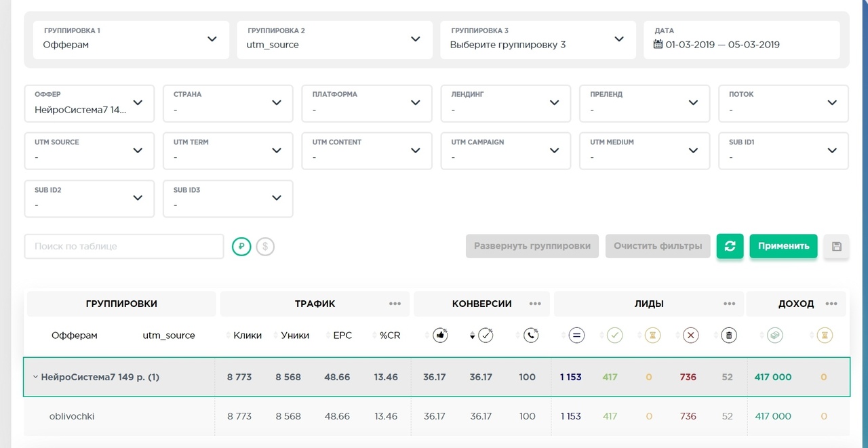Sort by phone call percent icon

tap(531, 335)
